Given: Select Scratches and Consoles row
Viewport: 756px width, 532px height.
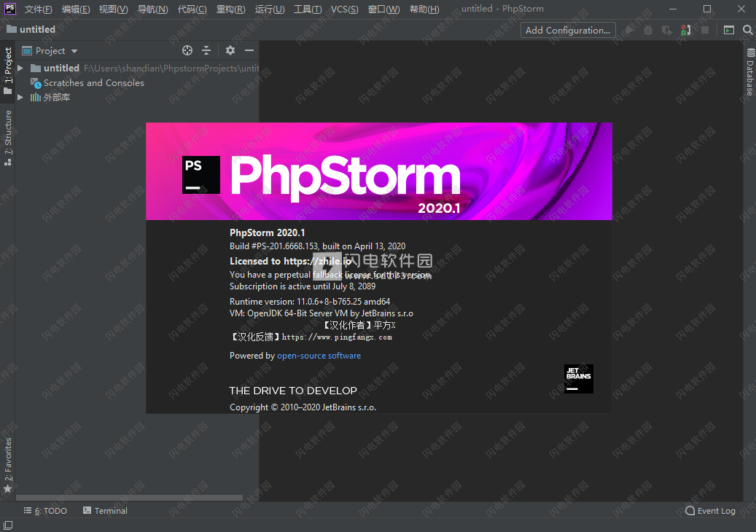Looking at the screenshot, I should (137, 83).
